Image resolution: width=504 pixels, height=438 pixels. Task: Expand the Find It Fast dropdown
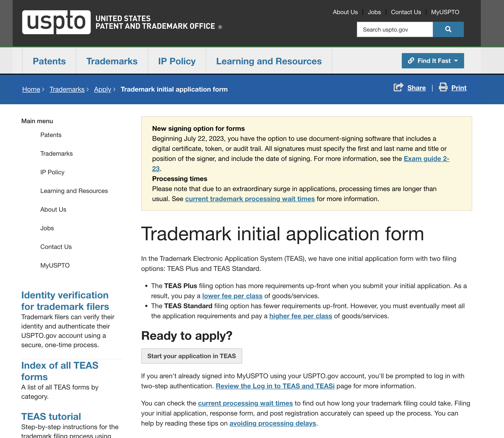pos(432,60)
